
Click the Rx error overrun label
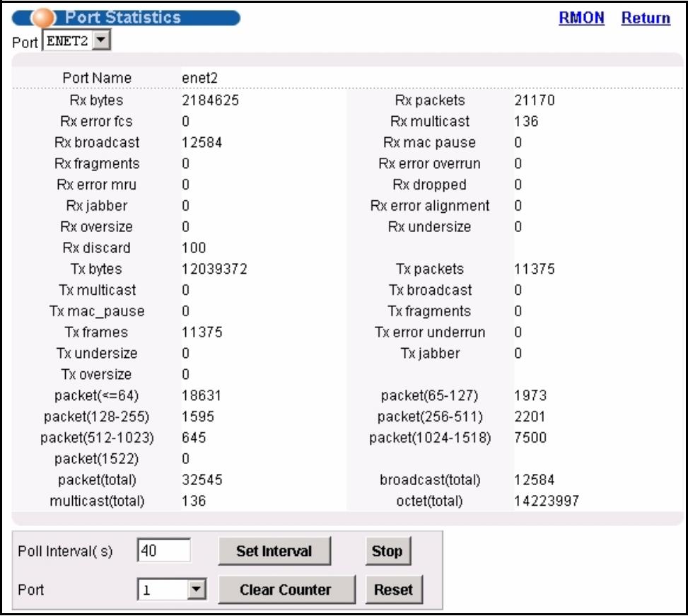(430, 163)
